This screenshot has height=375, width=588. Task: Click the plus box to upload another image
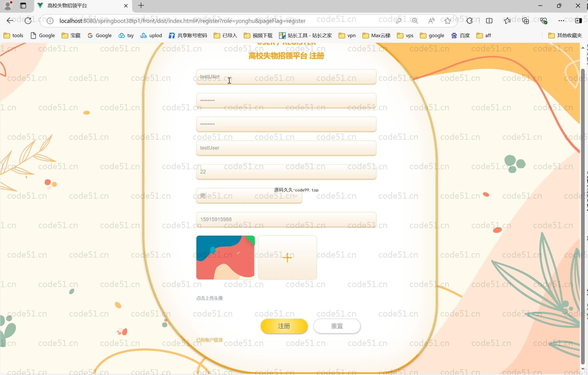[x=287, y=257]
